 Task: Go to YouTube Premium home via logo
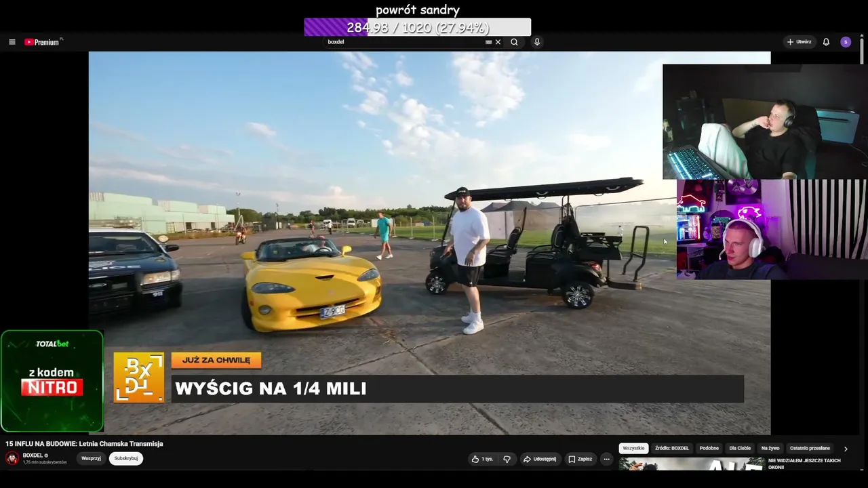tap(43, 42)
